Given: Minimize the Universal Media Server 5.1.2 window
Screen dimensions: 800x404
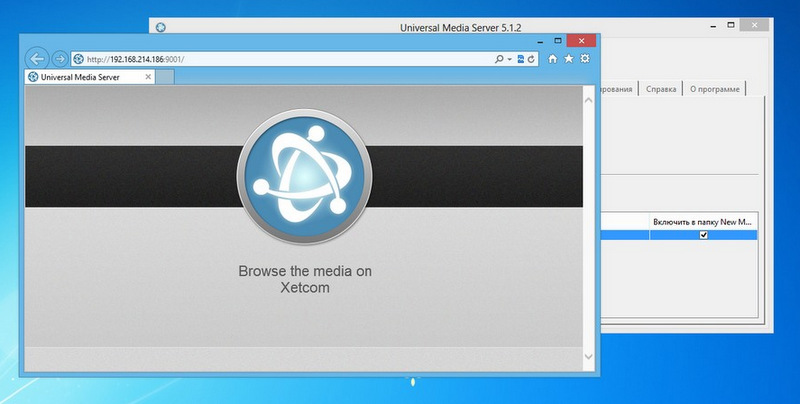Looking at the screenshot, I should click(714, 26).
